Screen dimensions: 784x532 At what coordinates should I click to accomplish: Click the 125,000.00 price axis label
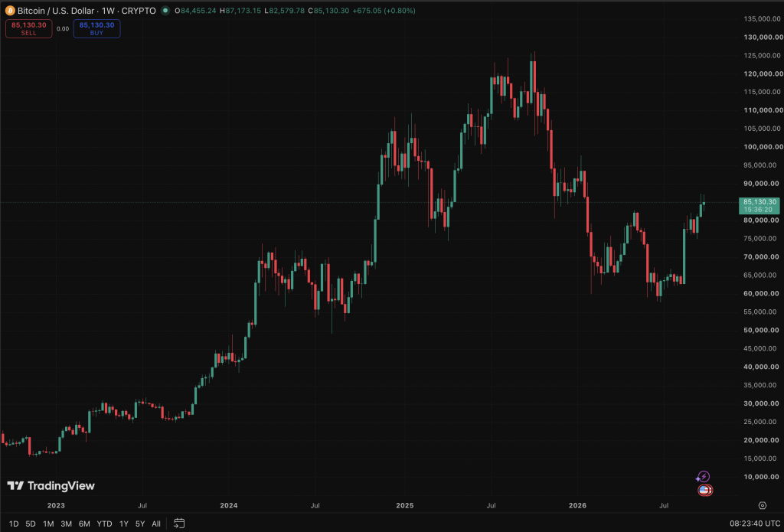(763, 56)
